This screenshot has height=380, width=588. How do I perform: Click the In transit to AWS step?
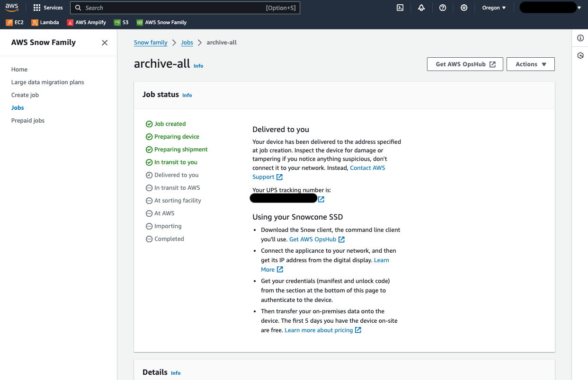pyautogui.click(x=173, y=188)
